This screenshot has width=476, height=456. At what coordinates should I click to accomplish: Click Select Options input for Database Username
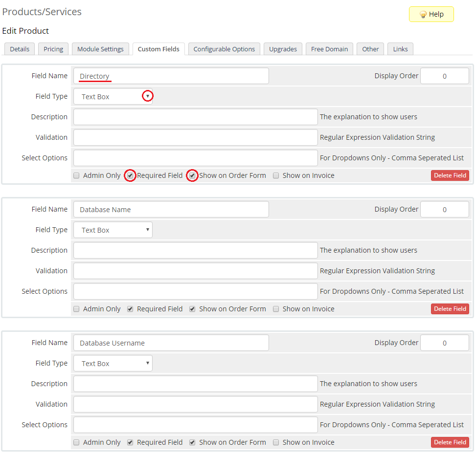195,425
